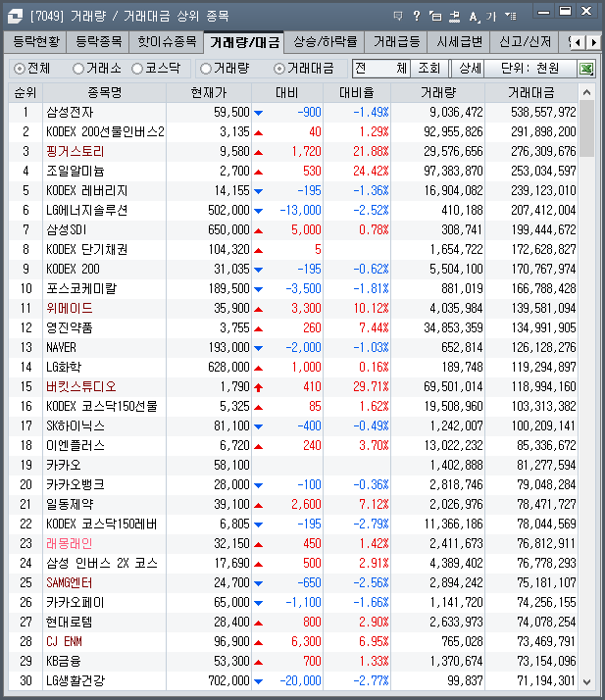605x700 pixels.
Task: Click the pin window icon
Action: 455,17
